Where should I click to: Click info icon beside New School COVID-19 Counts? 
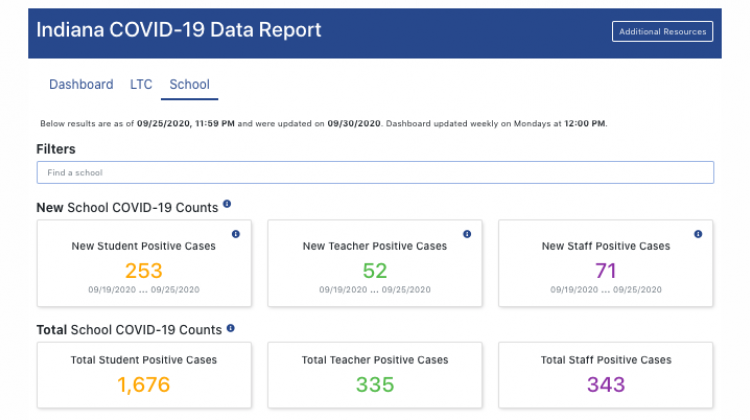click(227, 204)
